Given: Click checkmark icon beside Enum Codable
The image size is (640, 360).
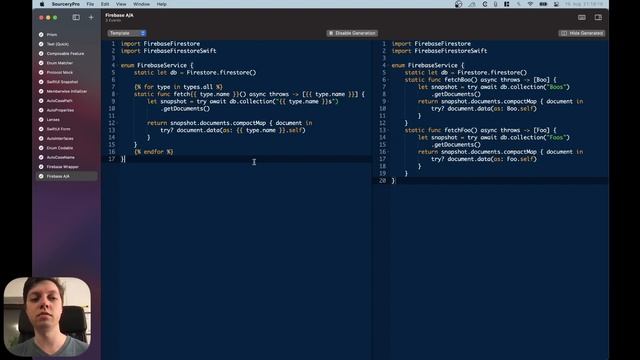Looking at the screenshot, I should click(x=41, y=148).
